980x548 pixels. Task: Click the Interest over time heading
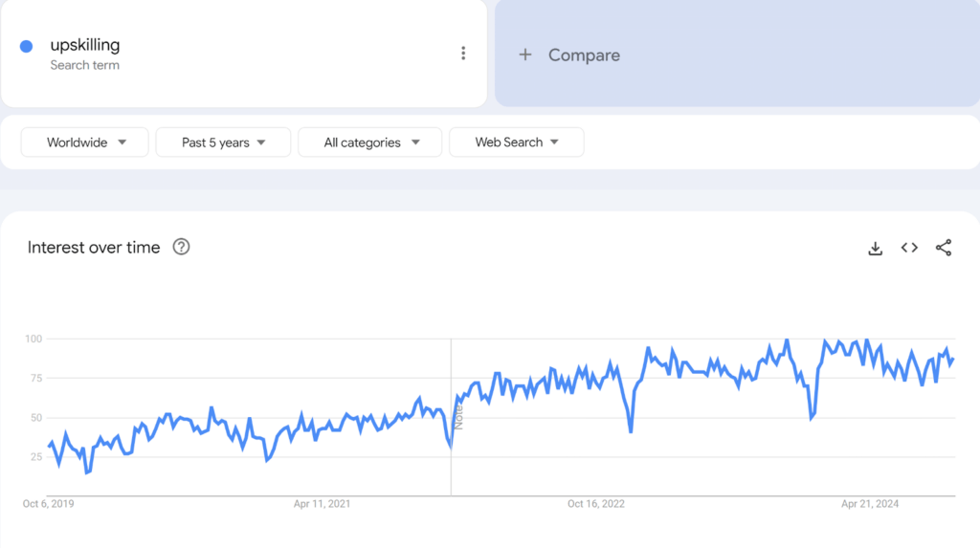click(x=94, y=248)
